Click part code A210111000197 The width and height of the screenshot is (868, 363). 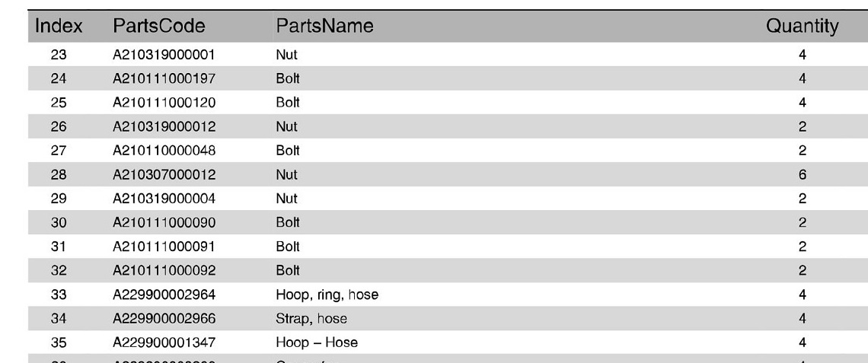(x=164, y=78)
